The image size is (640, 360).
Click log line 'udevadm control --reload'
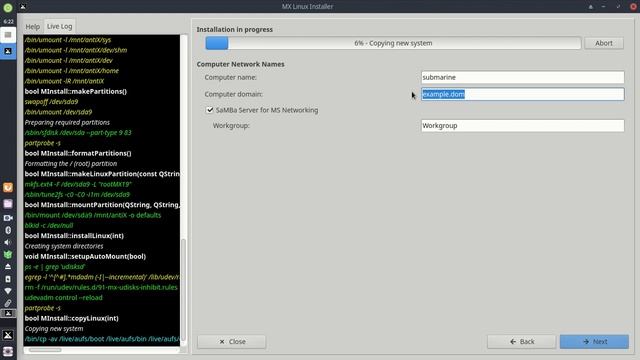click(63, 298)
